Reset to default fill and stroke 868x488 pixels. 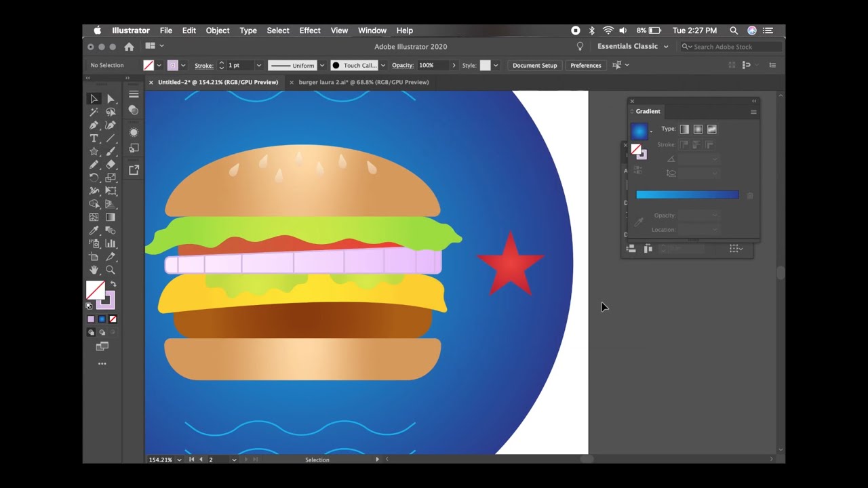click(x=89, y=306)
